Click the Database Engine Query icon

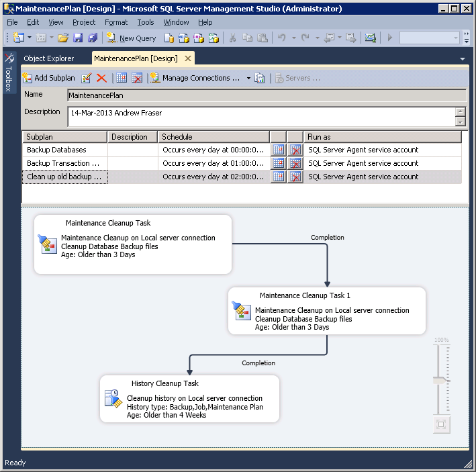[169, 38]
